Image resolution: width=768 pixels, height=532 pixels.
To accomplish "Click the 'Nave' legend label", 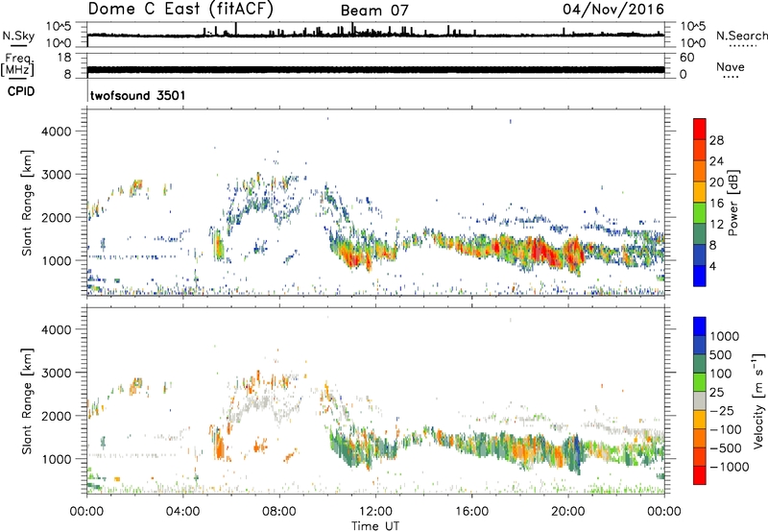I will tap(731, 66).
